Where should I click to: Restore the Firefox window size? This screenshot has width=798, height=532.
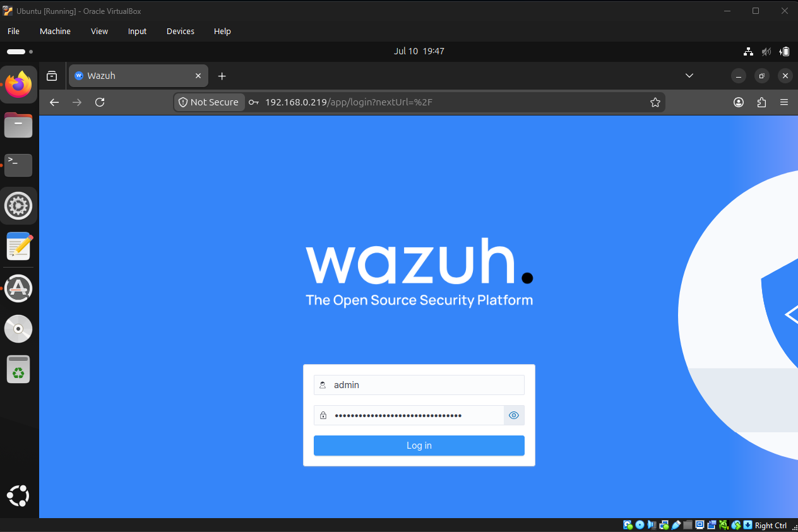[x=761, y=76]
